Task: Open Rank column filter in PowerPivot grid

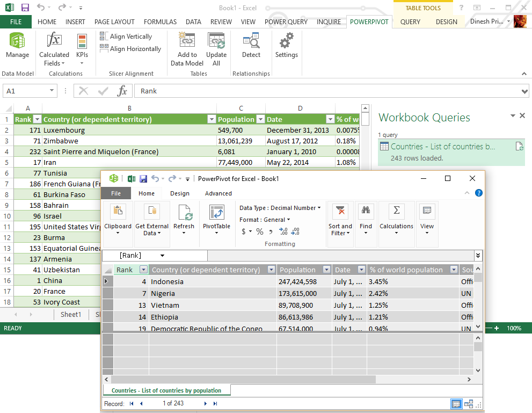Action: pyautogui.click(x=144, y=270)
